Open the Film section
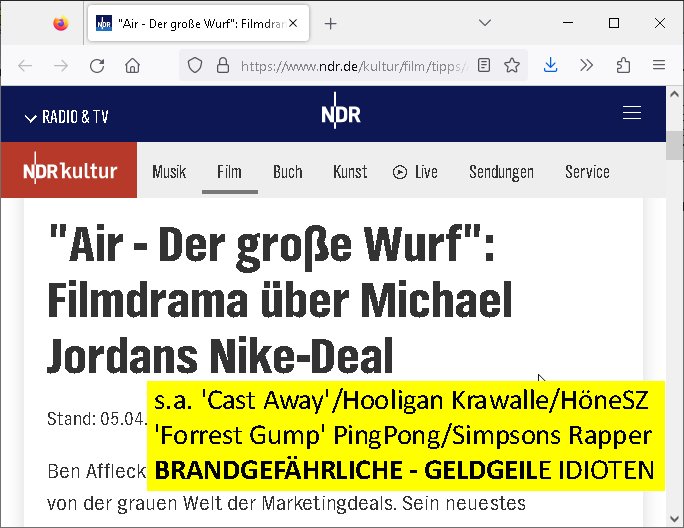 pos(229,172)
